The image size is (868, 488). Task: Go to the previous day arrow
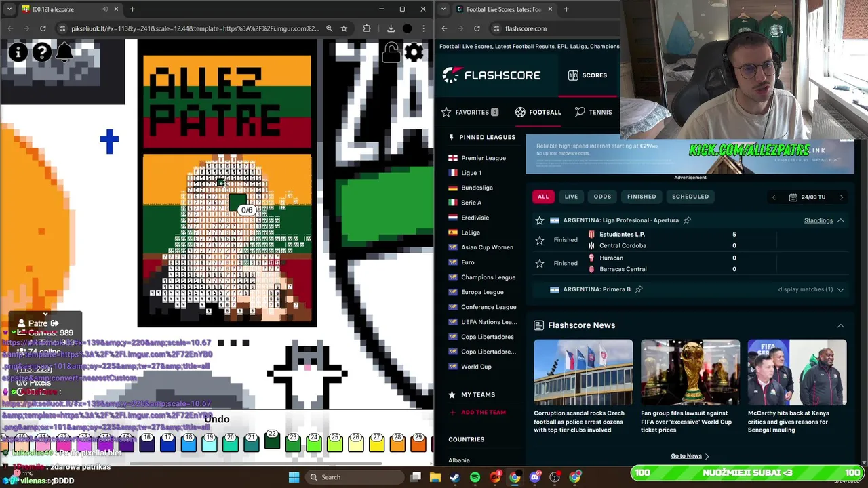coord(774,197)
